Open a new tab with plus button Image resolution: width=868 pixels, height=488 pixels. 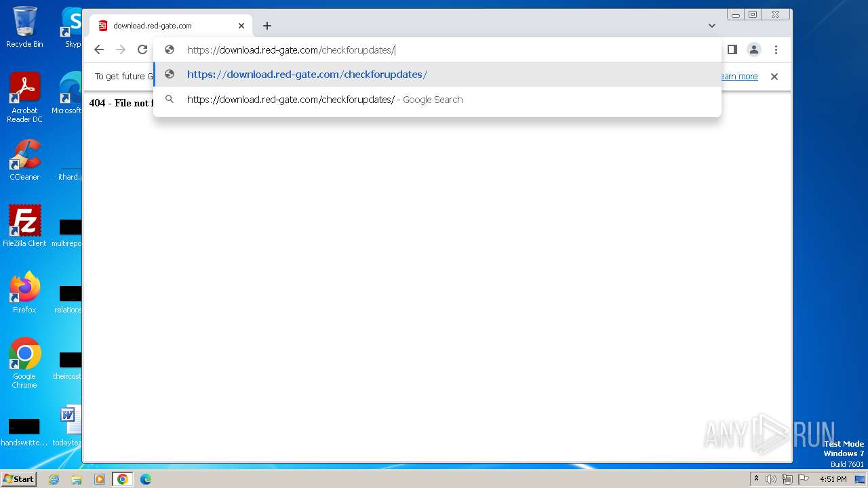tap(267, 26)
